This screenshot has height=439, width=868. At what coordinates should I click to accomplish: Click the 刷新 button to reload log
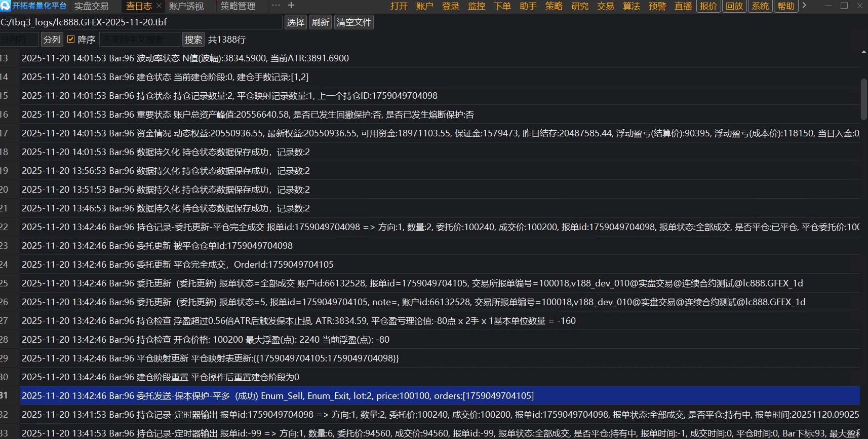(320, 22)
